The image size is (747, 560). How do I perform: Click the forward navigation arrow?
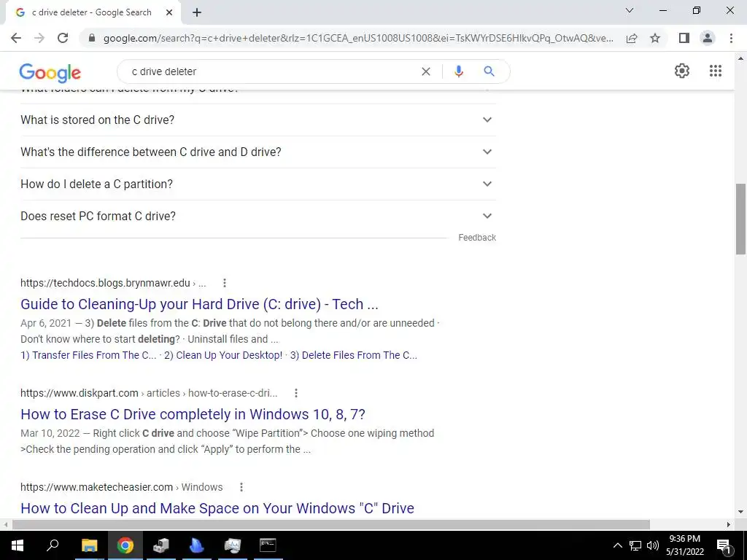coord(39,38)
